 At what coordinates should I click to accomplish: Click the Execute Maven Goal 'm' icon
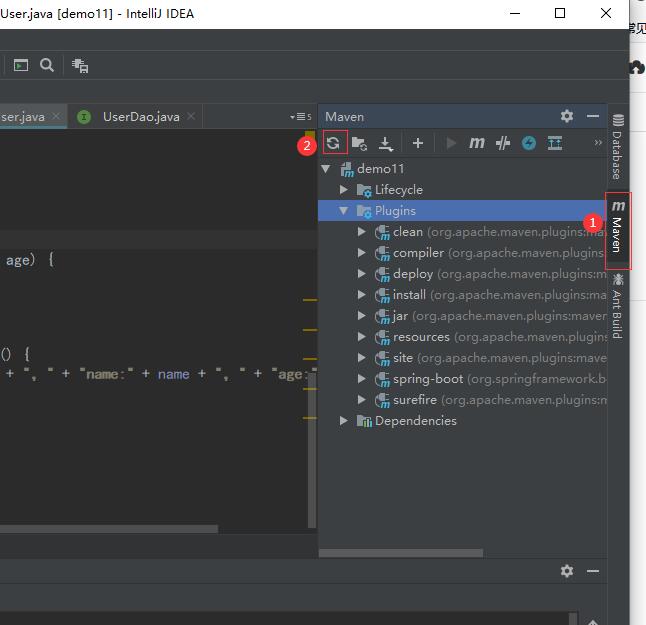[x=477, y=143]
